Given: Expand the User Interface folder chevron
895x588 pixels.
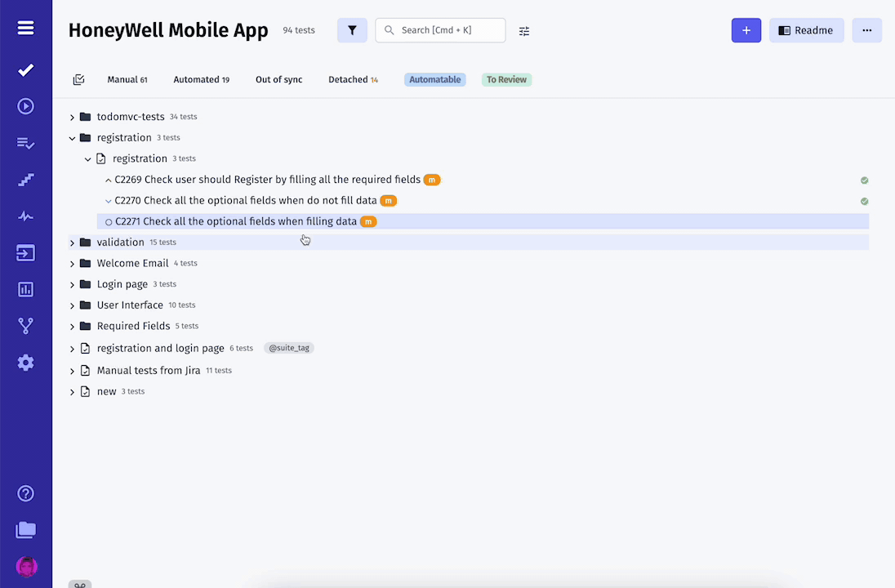Looking at the screenshot, I should point(72,305).
